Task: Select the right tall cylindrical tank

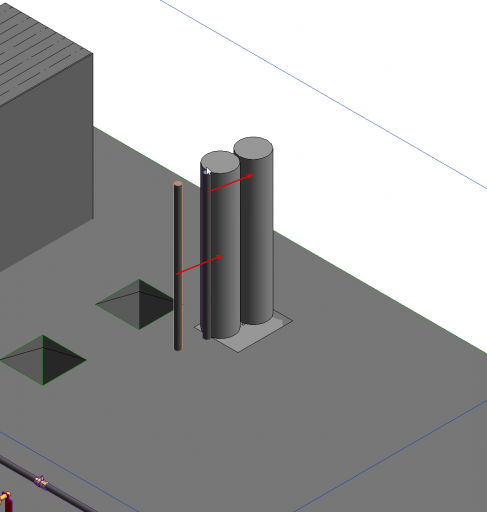Action: coord(257,230)
